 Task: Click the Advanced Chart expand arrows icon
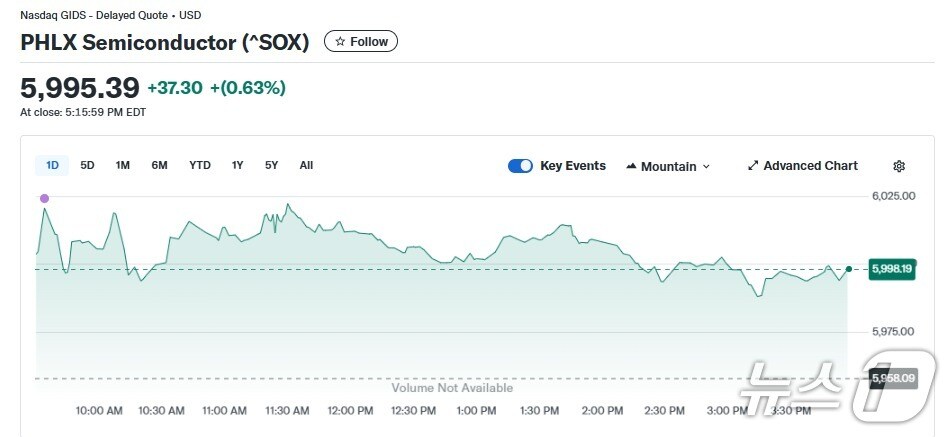pyautogui.click(x=753, y=166)
